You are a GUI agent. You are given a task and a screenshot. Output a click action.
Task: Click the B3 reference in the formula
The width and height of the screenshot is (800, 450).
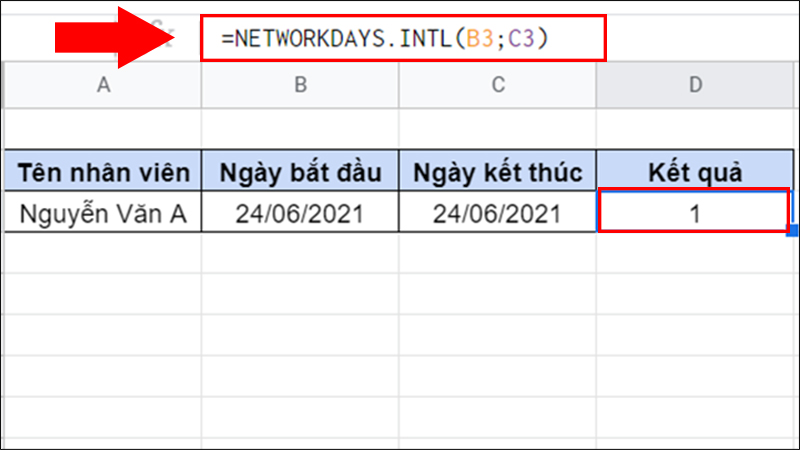(481, 39)
